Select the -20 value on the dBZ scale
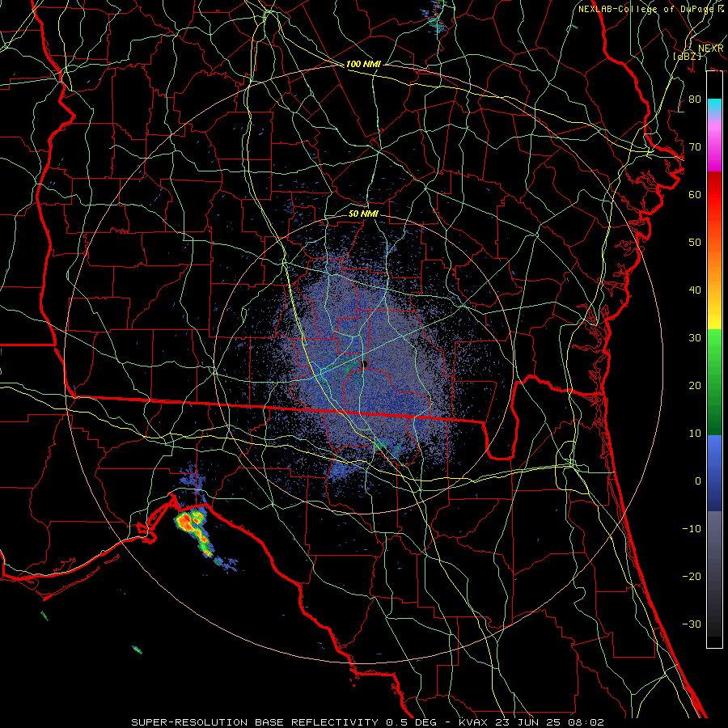 point(692,576)
